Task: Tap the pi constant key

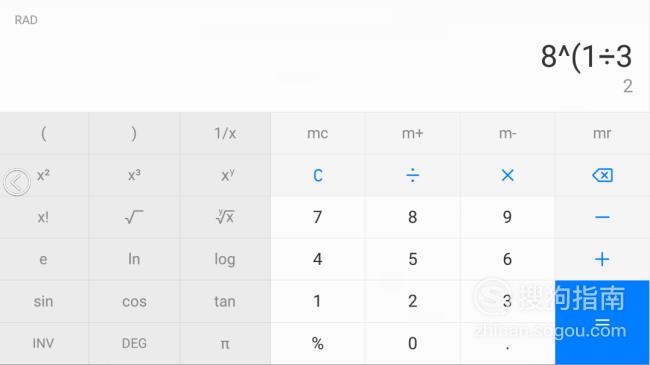Action: [x=225, y=344]
